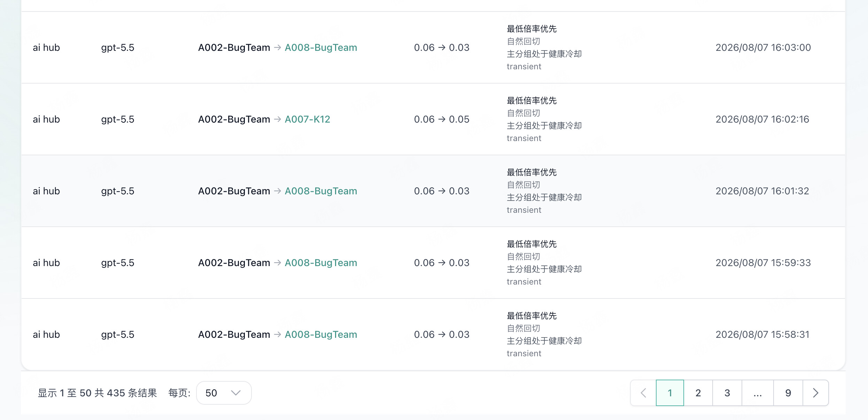Click the pagination ellipsis
The image size is (868, 420).
coord(758,393)
